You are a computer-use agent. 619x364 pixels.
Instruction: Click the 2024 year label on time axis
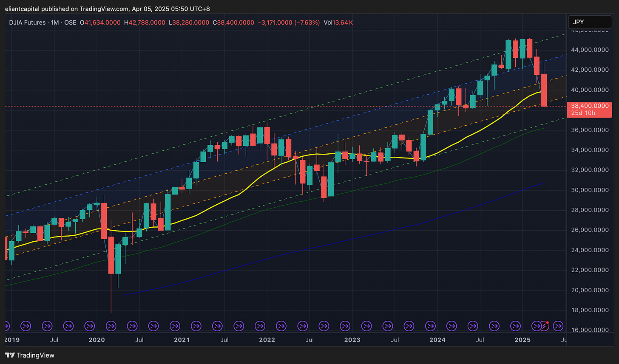437,340
